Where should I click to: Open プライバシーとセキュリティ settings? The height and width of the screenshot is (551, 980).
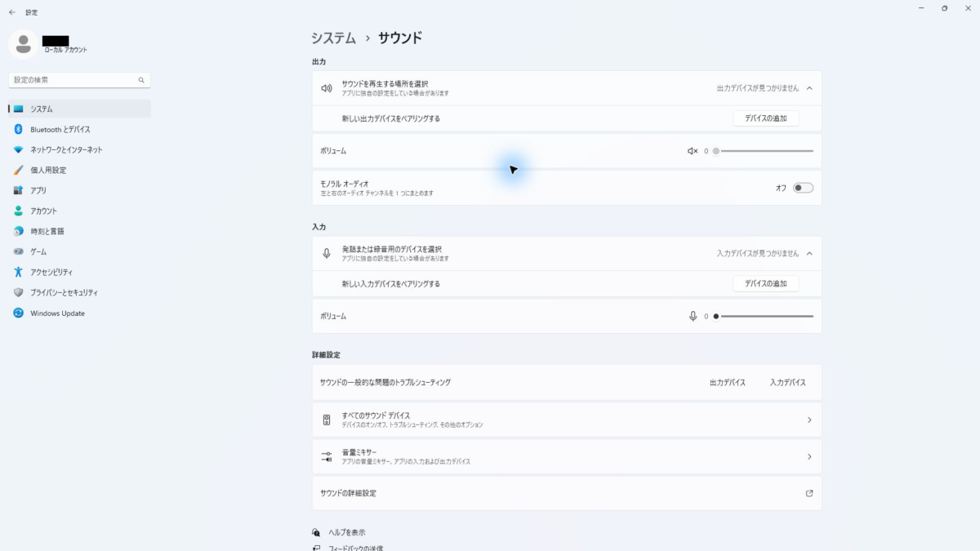(80, 292)
